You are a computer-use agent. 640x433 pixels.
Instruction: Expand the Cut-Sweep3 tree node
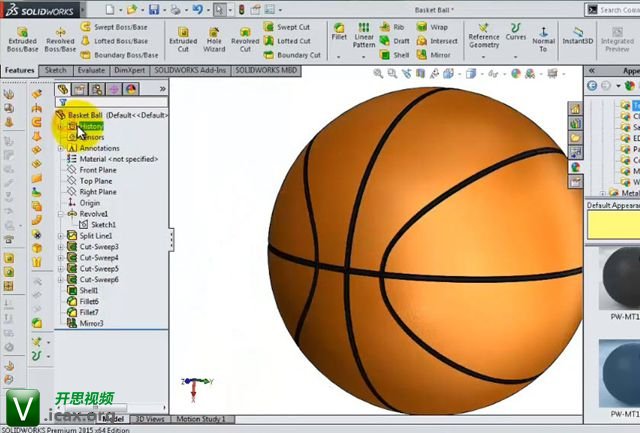point(61,247)
